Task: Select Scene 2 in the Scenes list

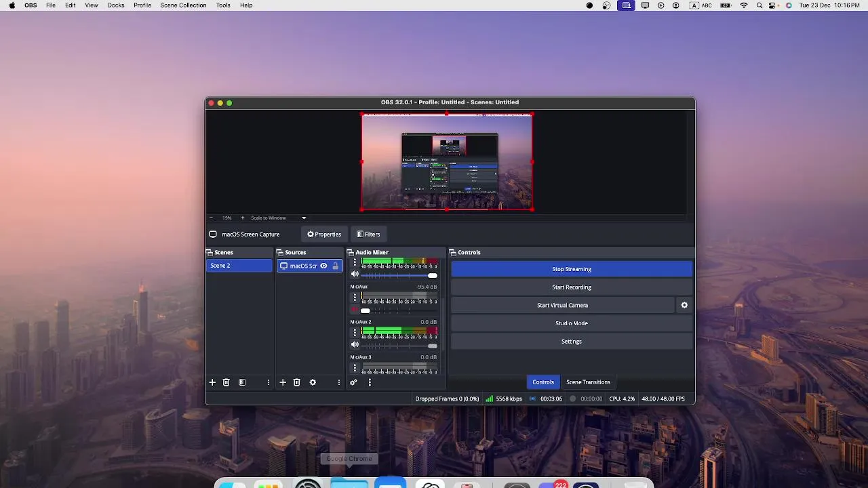Action: tap(239, 266)
